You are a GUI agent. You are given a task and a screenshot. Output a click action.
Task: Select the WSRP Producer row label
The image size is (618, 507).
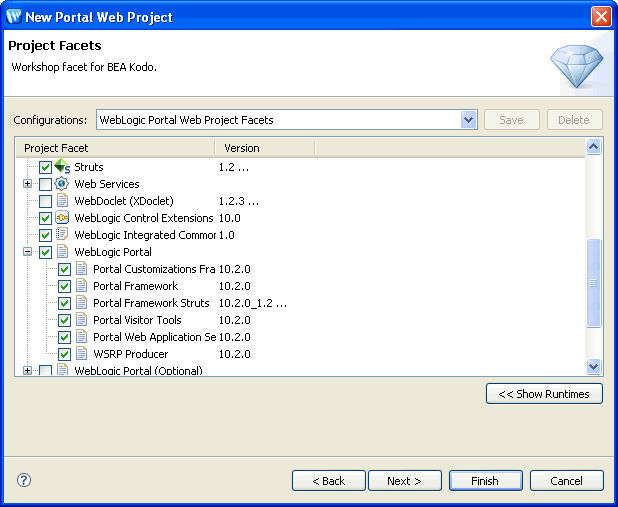(130, 354)
